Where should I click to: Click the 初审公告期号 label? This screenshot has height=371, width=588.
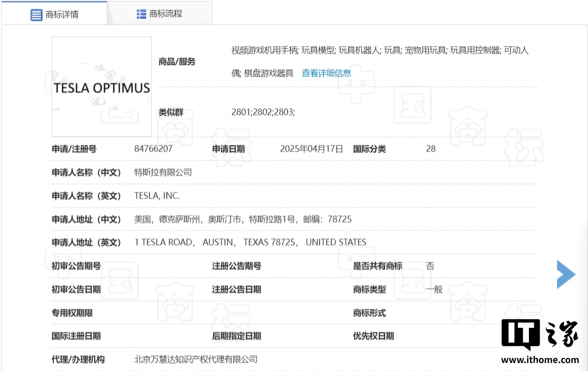(76, 266)
